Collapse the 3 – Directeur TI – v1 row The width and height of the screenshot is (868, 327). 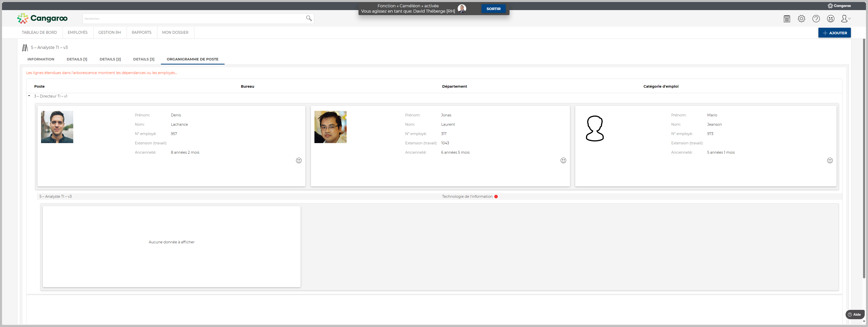point(29,96)
